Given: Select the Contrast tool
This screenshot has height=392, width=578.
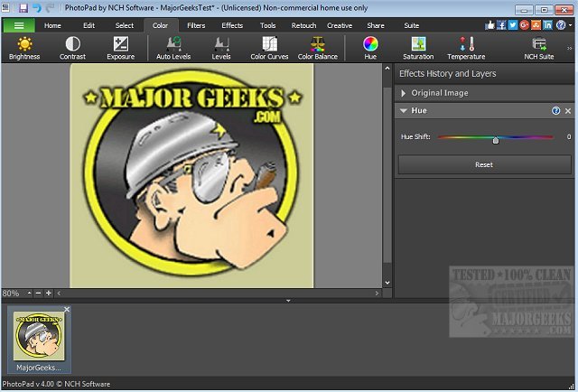Looking at the screenshot, I should click(72, 48).
